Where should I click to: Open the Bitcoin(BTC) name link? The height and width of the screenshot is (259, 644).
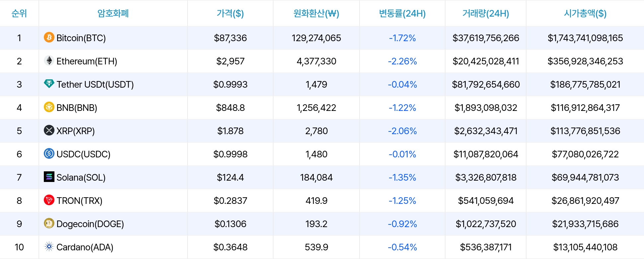coord(81,38)
